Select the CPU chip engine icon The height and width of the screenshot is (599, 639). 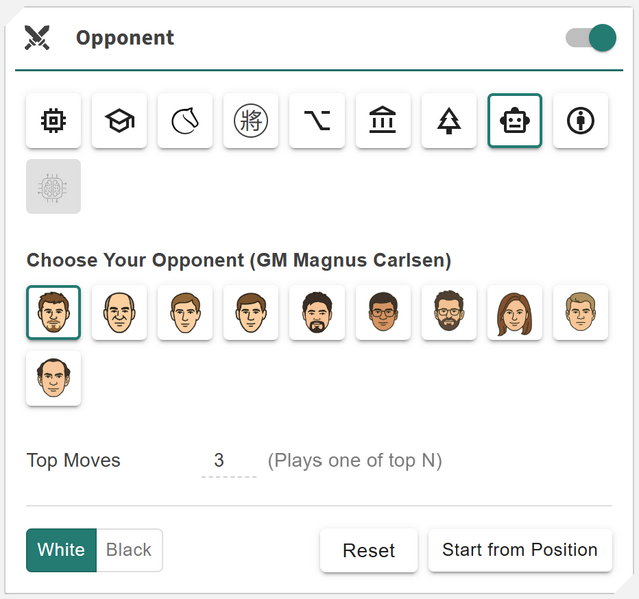coord(53,121)
